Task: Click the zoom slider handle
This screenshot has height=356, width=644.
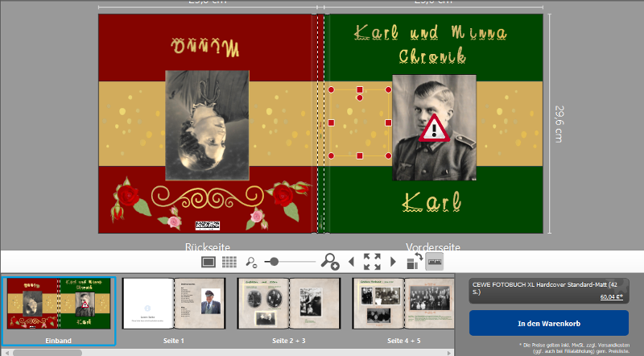Action: pyautogui.click(x=275, y=262)
